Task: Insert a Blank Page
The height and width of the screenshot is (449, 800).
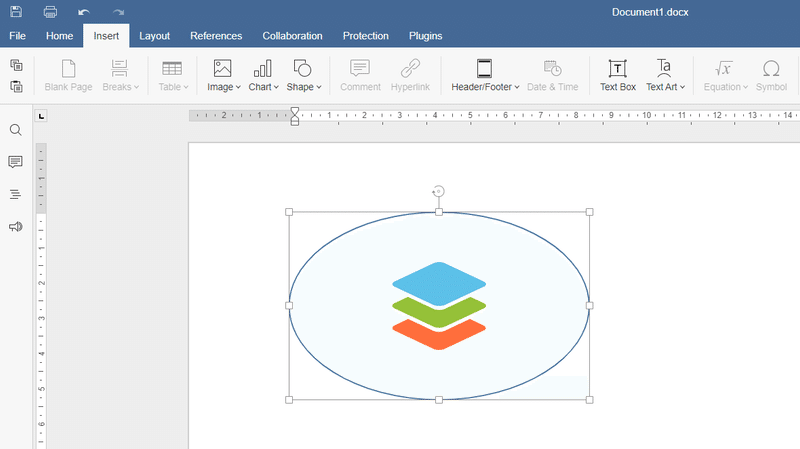Action: point(68,76)
